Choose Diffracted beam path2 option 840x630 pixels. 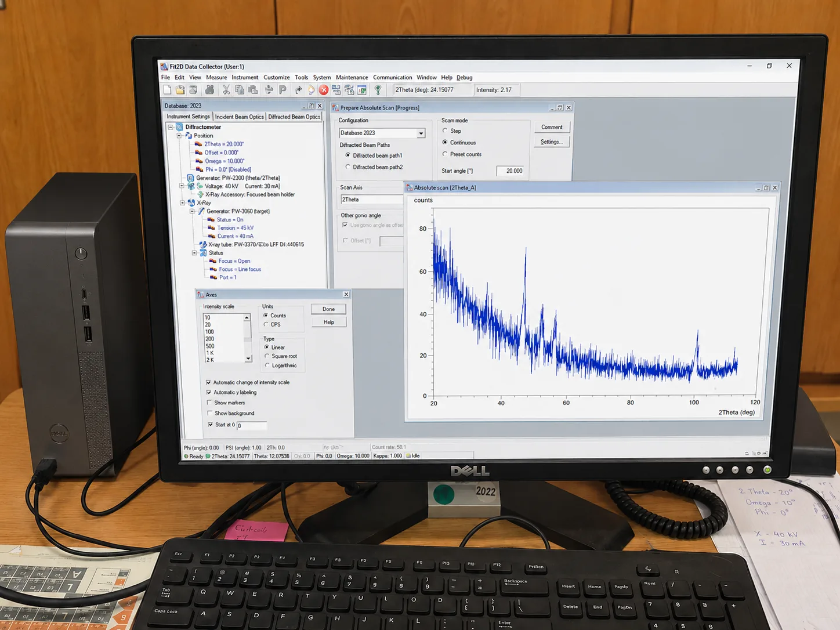348,167
